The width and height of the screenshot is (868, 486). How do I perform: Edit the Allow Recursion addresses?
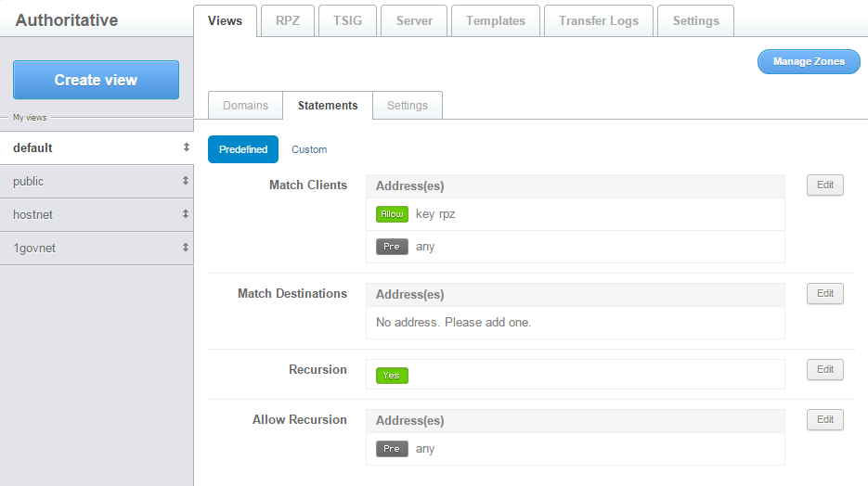click(824, 419)
